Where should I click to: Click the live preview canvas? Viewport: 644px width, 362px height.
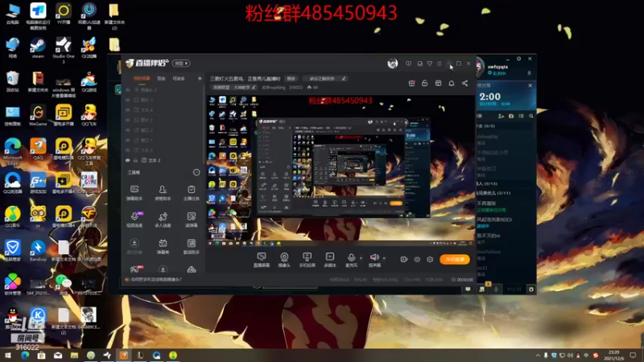point(341,171)
